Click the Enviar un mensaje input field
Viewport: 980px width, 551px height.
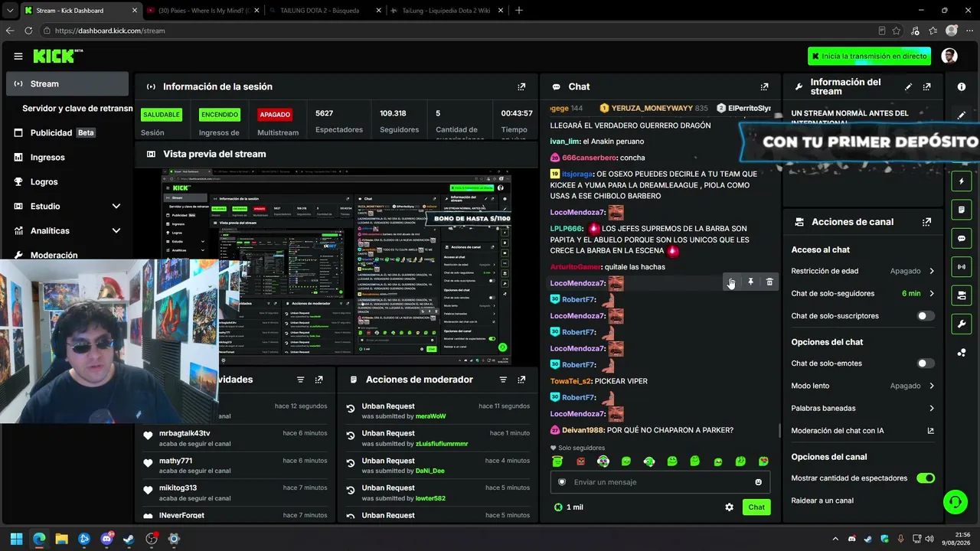tap(660, 482)
